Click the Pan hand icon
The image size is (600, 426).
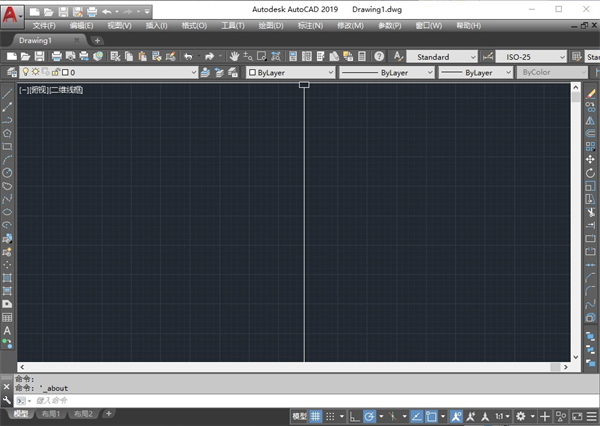[234, 57]
